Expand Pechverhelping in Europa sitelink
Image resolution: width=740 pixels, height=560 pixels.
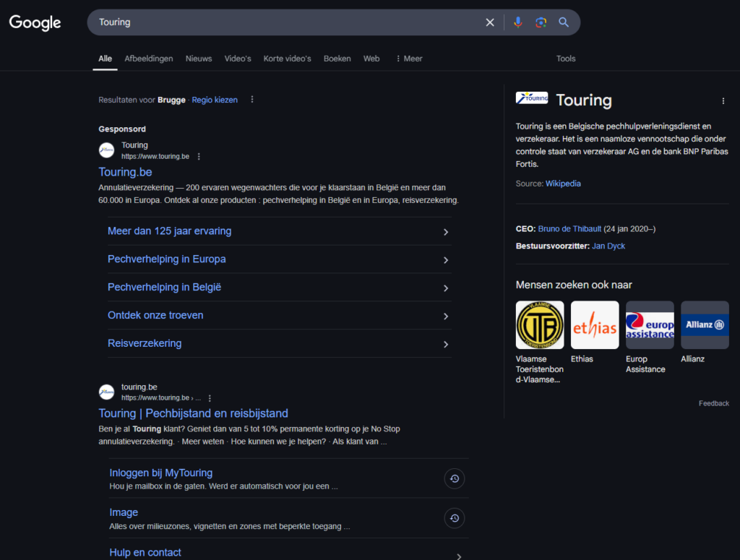[x=280, y=259]
